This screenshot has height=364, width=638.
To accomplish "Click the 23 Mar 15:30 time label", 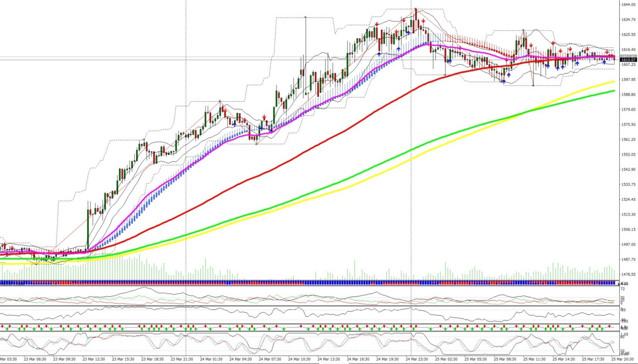I will [x=123, y=359].
